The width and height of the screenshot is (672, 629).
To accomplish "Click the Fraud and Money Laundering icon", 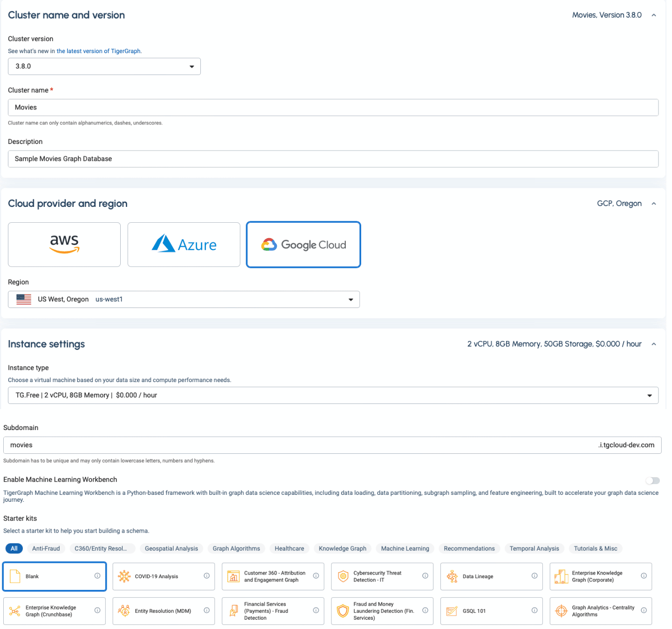I will click(343, 611).
